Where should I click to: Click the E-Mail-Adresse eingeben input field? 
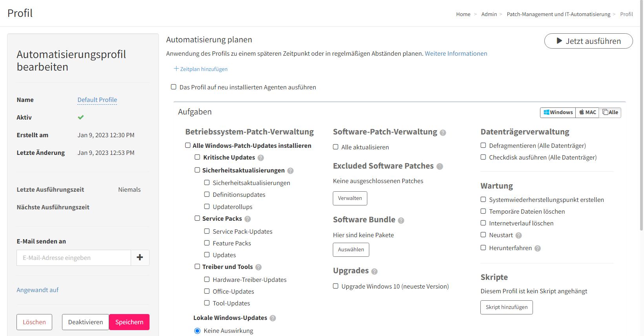pos(74,258)
